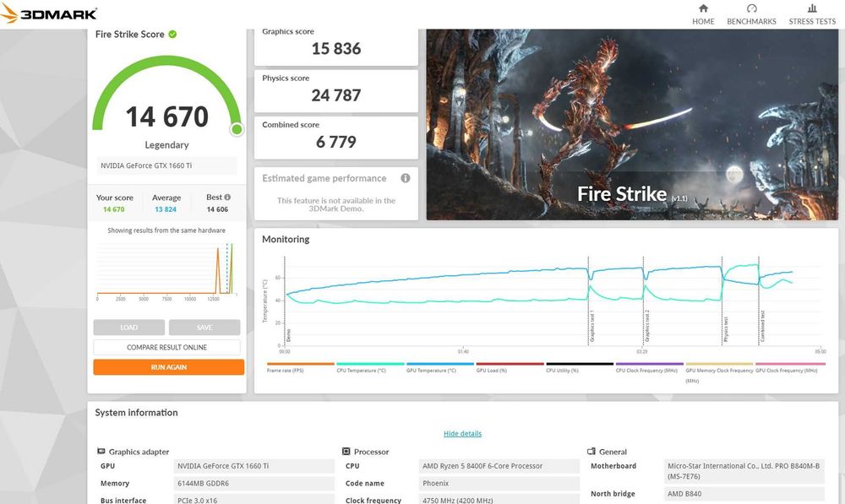Click the Monitoring section heading

click(x=286, y=239)
